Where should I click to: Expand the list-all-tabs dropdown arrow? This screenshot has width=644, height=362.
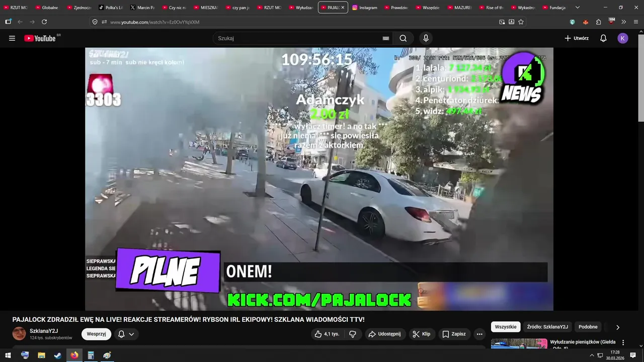[577, 8]
